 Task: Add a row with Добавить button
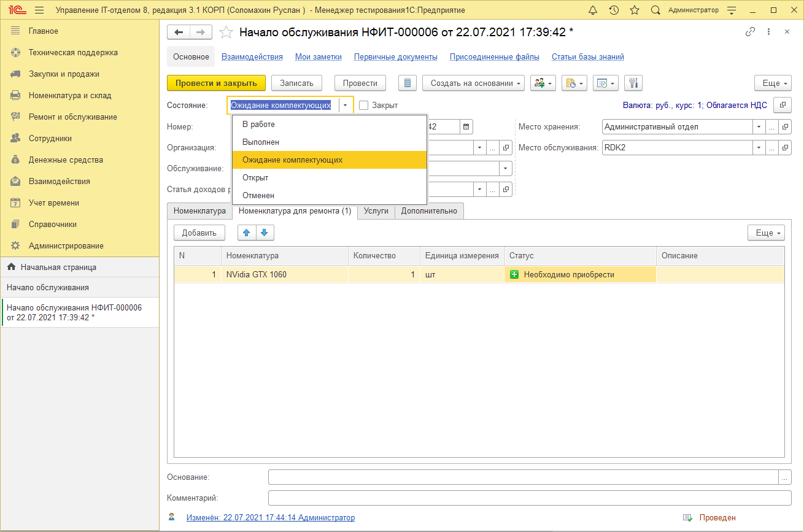[x=199, y=233]
